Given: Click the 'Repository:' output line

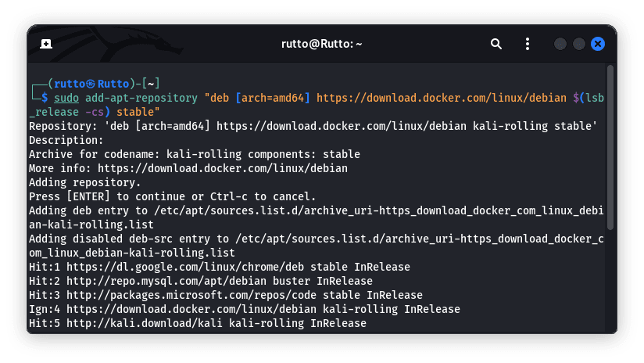Looking at the screenshot, I should tap(313, 126).
